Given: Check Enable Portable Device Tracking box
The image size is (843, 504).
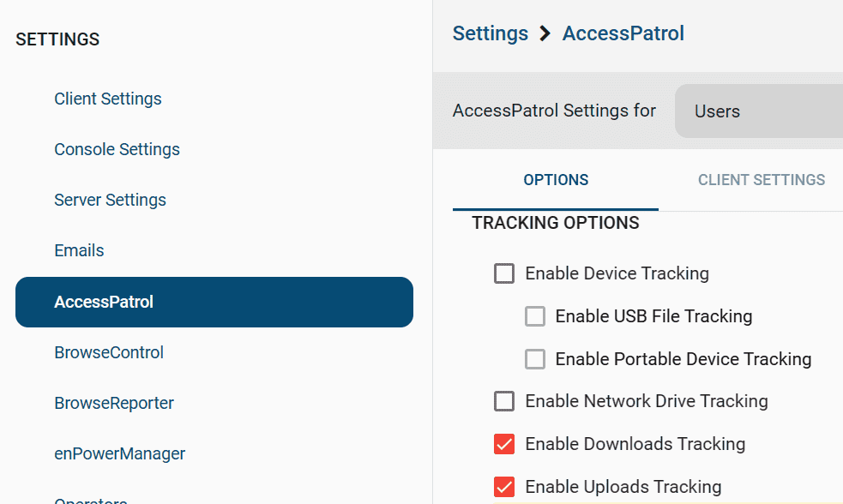Looking at the screenshot, I should pyautogui.click(x=535, y=359).
